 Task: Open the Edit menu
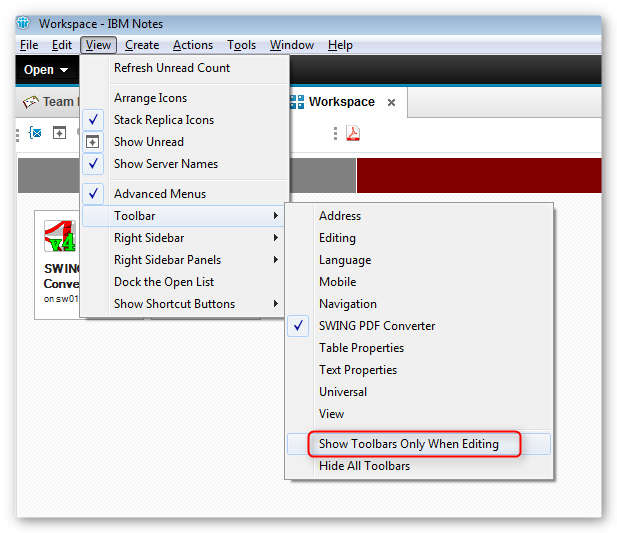[62, 45]
